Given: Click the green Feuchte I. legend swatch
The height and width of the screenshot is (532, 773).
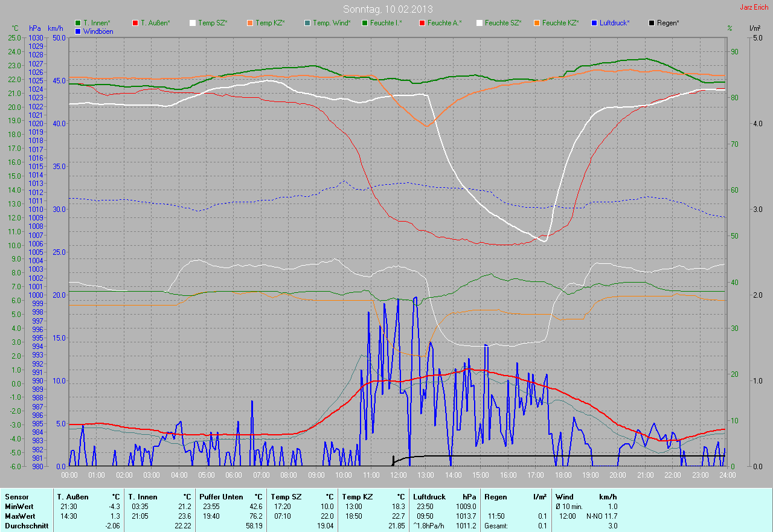Looking at the screenshot, I should (364, 23).
